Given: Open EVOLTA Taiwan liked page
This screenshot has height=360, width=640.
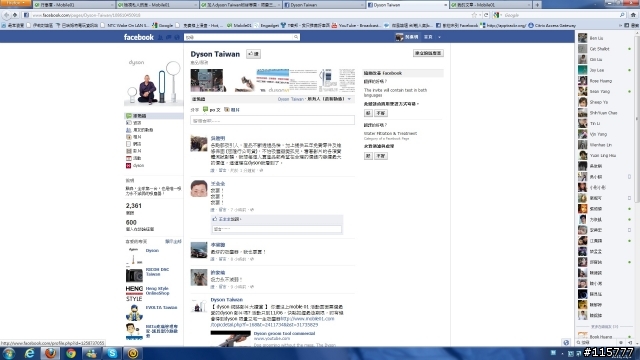Looking at the screenshot, I should pos(161,307).
